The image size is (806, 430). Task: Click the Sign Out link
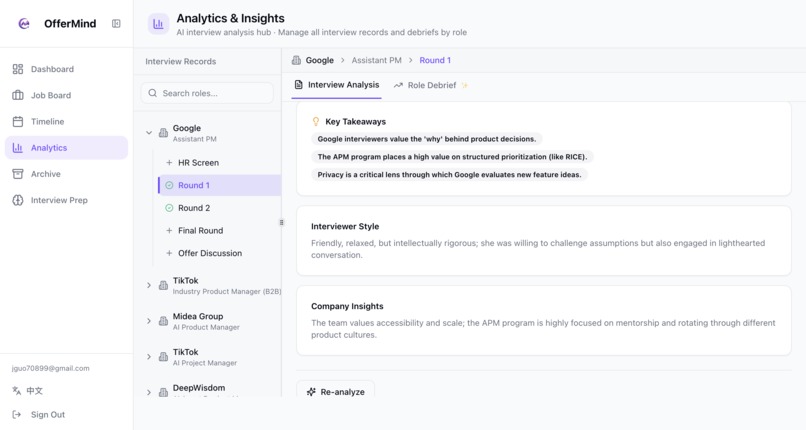(39, 414)
